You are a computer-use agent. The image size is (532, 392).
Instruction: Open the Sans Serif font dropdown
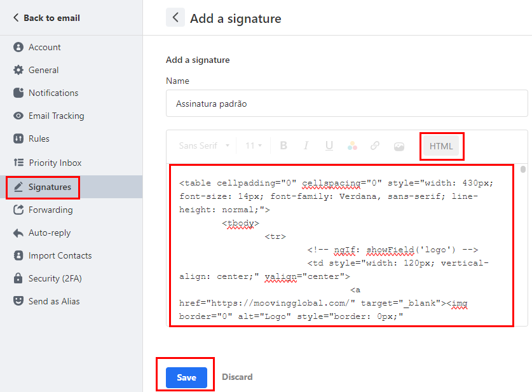click(204, 146)
